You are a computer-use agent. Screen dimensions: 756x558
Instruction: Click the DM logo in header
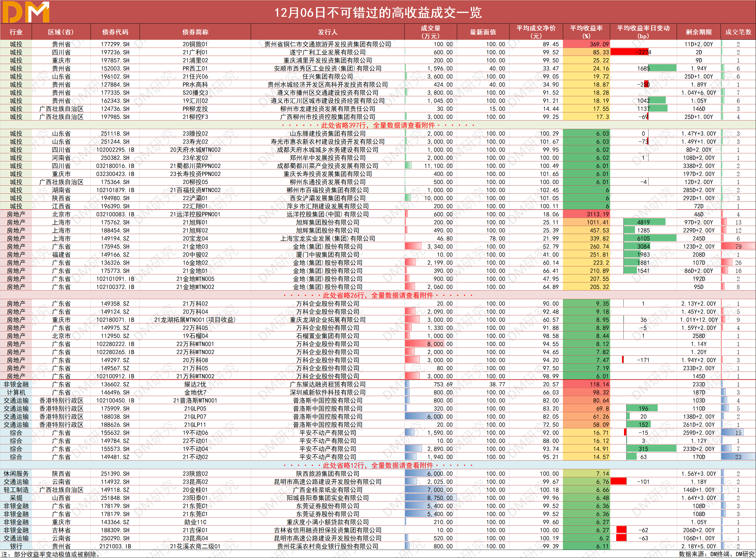click(x=26, y=12)
